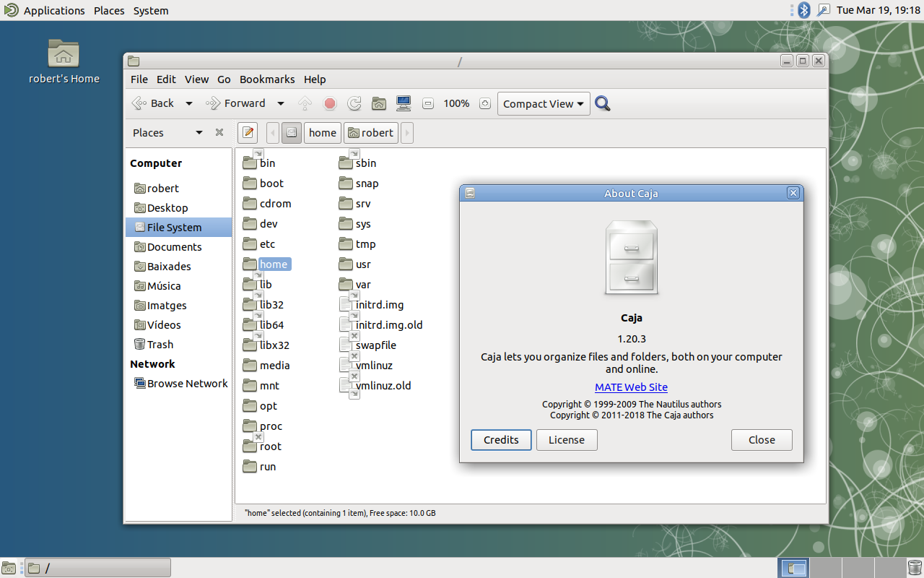Close the Places side pane

point(219,132)
